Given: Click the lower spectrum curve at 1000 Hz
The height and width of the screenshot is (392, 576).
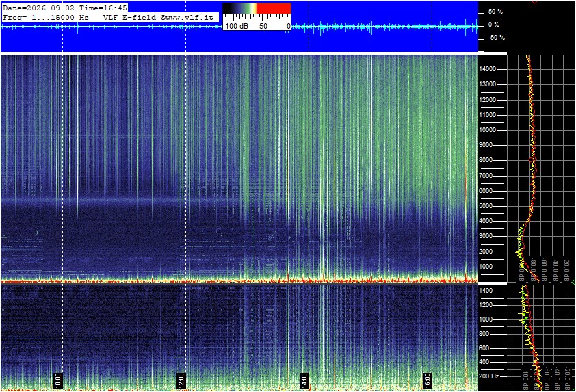Looking at the screenshot, I should tap(525, 319).
